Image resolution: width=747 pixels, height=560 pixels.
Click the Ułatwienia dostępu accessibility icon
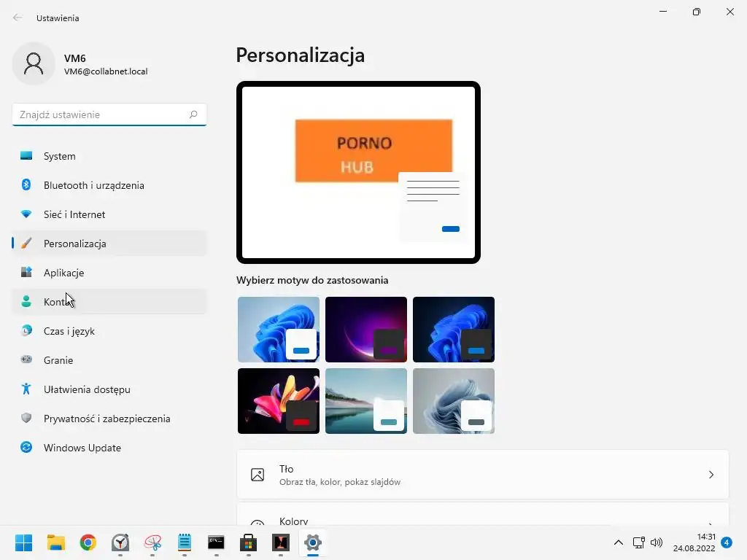26,389
